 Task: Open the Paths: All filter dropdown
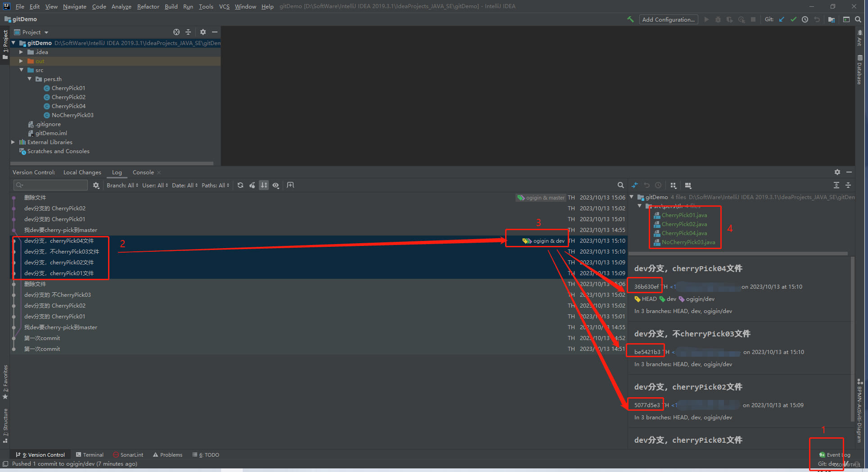pos(216,185)
